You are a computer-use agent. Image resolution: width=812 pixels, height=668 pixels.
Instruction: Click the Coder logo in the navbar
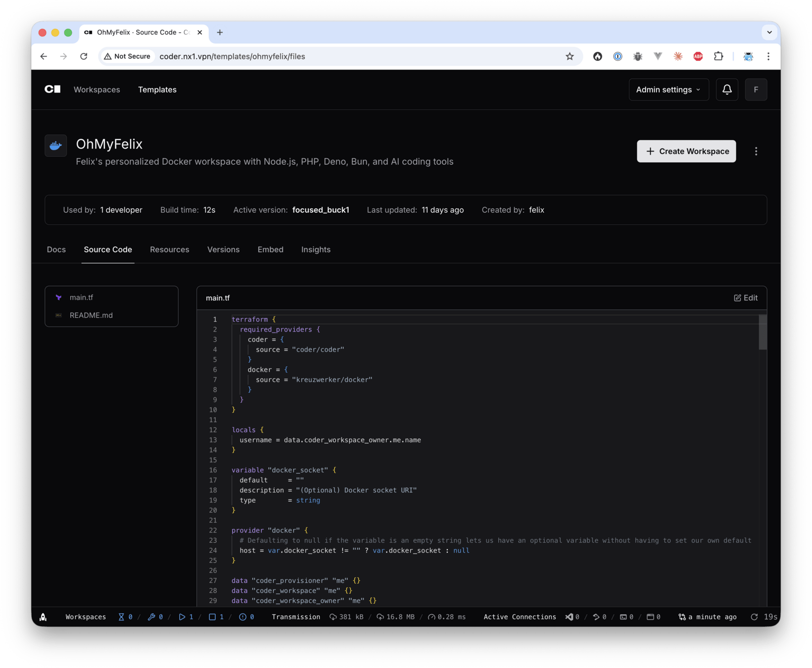click(x=52, y=90)
